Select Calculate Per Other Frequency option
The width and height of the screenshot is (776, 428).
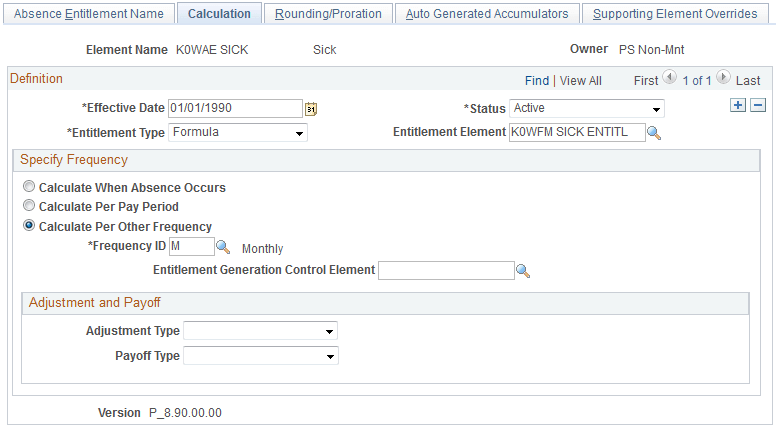tap(30, 227)
